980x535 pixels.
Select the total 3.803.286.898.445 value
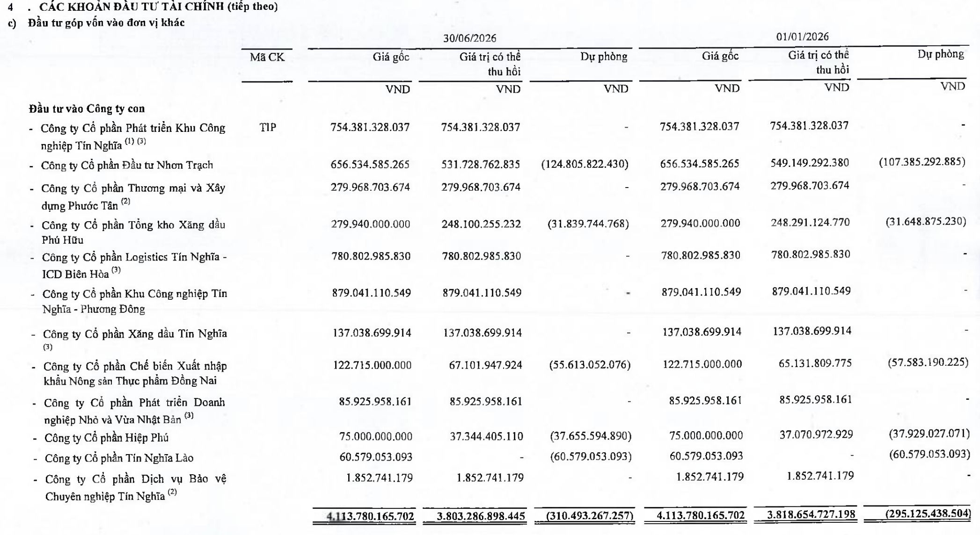coord(481,516)
